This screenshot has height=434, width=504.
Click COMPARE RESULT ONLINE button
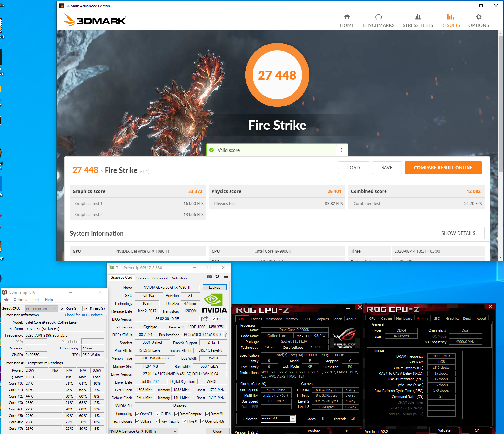point(443,168)
